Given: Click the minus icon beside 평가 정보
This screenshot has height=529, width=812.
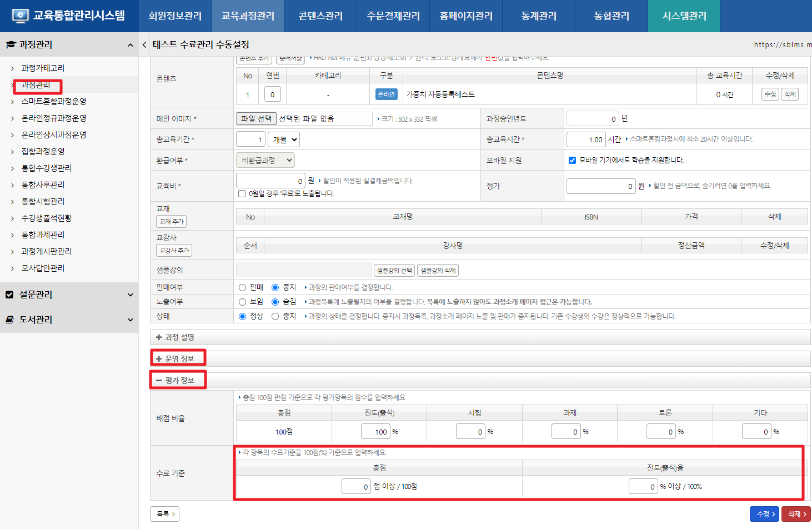Looking at the screenshot, I should (x=159, y=381).
